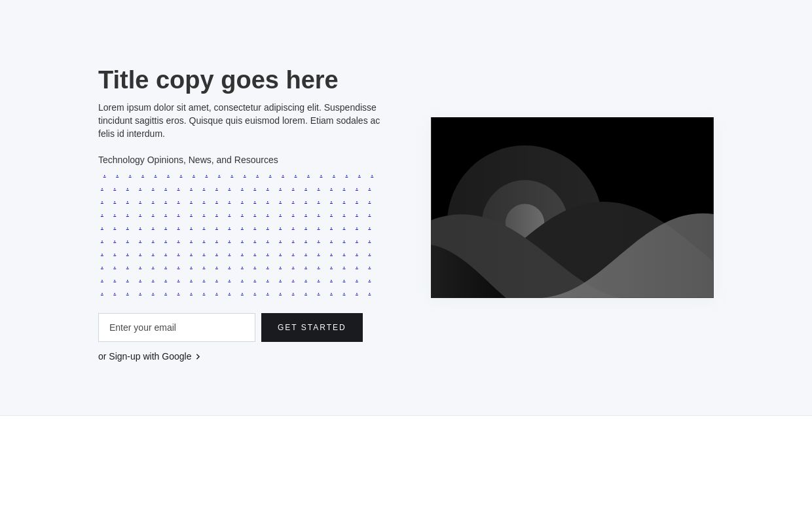Click the chevron after Sign-up with Google
Image resolution: width=812 pixels, height=524 pixels.
tap(198, 357)
